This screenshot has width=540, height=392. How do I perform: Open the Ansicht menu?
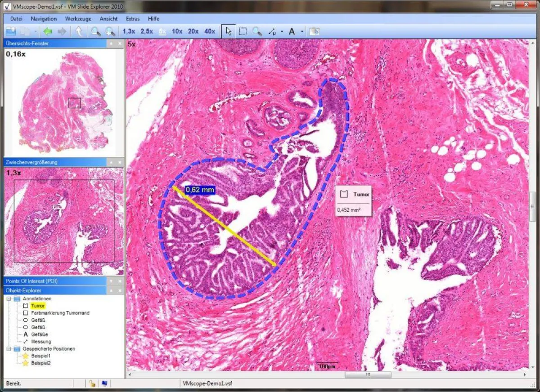coord(109,19)
